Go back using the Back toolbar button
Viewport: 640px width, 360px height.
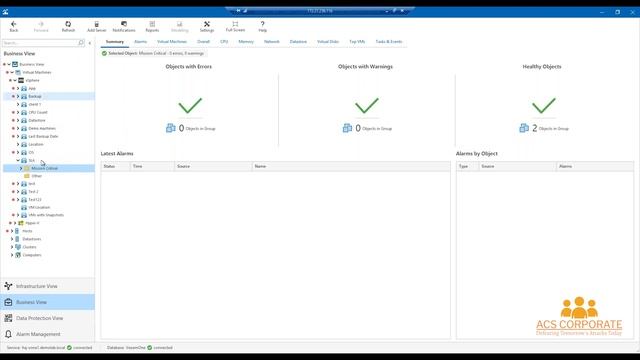(13, 27)
